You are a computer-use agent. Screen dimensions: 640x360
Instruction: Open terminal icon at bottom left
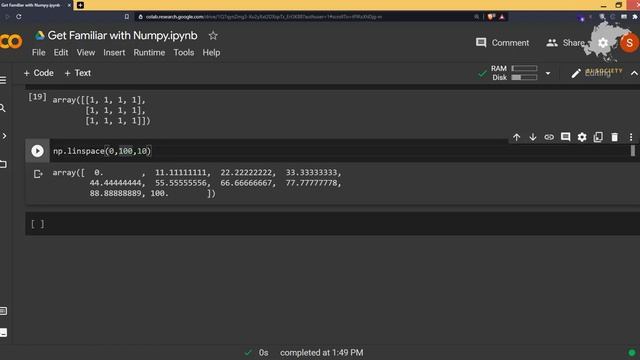click(3, 333)
